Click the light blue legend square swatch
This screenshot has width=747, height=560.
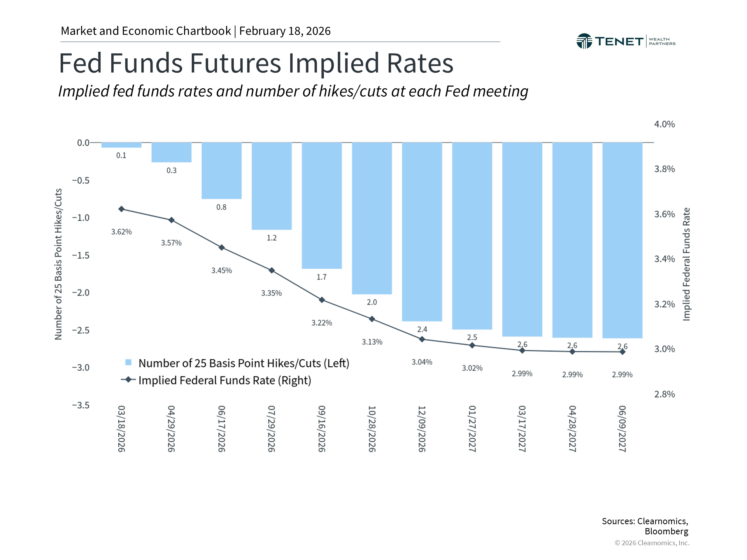(x=128, y=362)
